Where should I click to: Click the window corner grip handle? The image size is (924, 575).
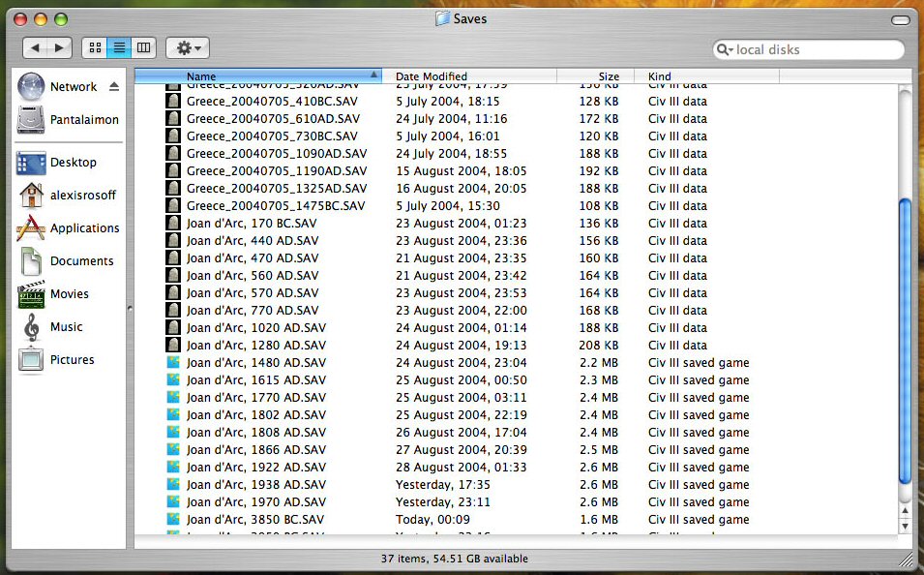tap(905, 558)
